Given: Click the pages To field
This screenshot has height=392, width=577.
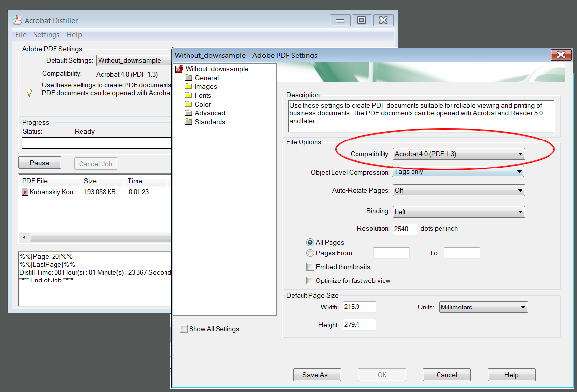Looking at the screenshot, I should [462, 253].
